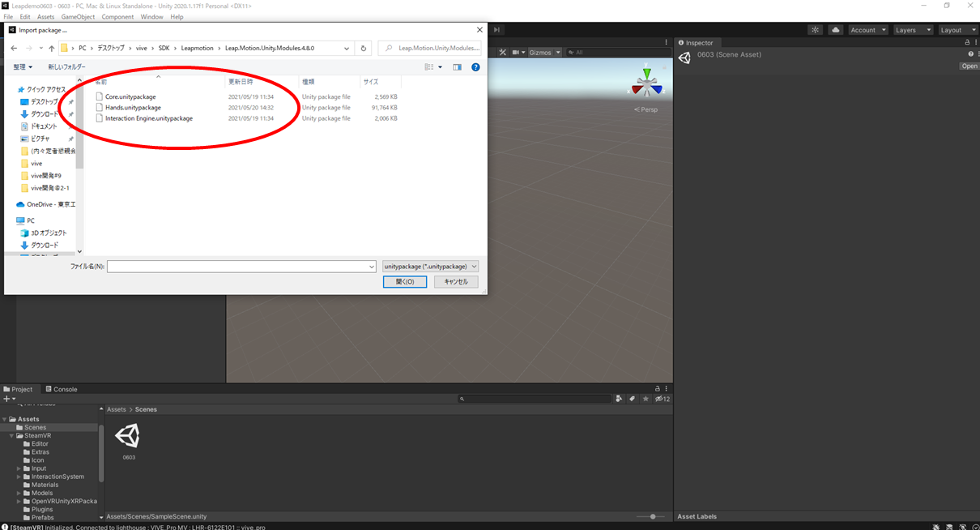Click the Open (開く) button in dialog
Viewport: 980px width, 530px height.
(x=405, y=281)
